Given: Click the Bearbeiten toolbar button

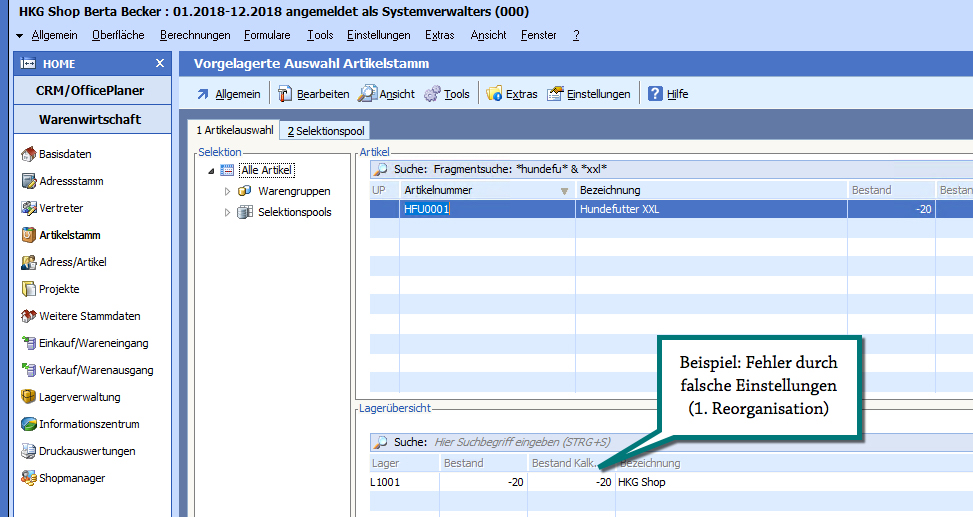Looking at the screenshot, I should tap(313, 94).
